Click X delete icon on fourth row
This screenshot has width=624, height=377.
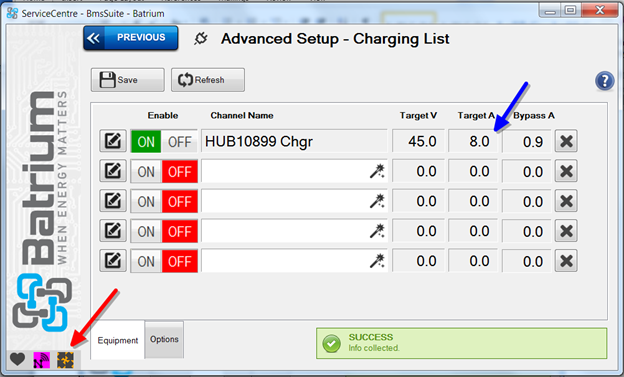click(x=566, y=231)
